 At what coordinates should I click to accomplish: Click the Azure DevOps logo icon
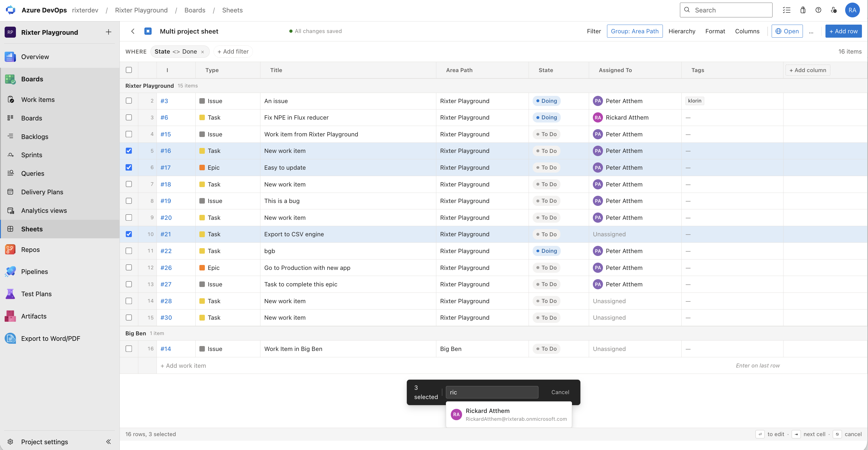pyautogui.click(x=10, y=10)
